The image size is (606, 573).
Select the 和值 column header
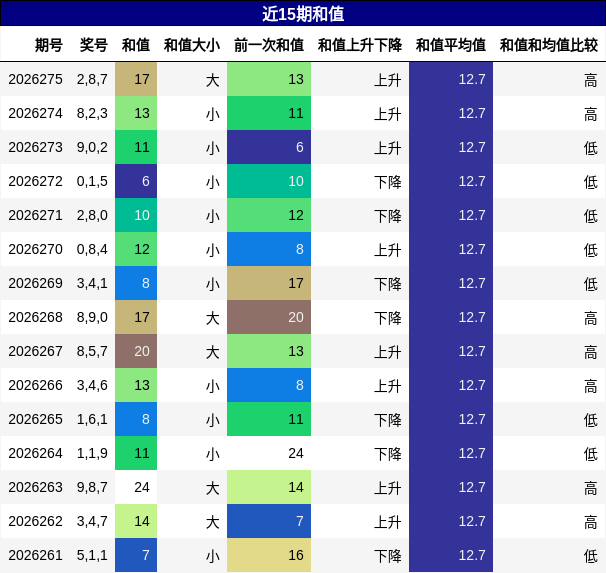pos(136,45)
